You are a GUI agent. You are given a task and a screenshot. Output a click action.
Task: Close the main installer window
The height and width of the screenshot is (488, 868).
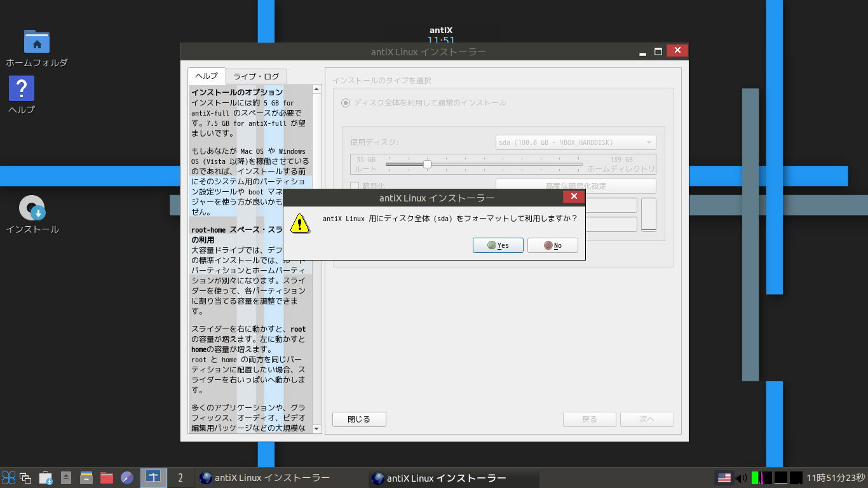pyautogui.click(x=677, y=51)
